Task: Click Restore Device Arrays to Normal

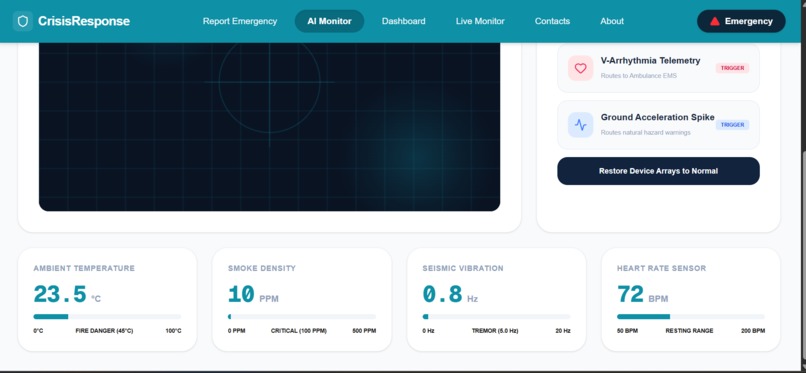Action: 658,171
